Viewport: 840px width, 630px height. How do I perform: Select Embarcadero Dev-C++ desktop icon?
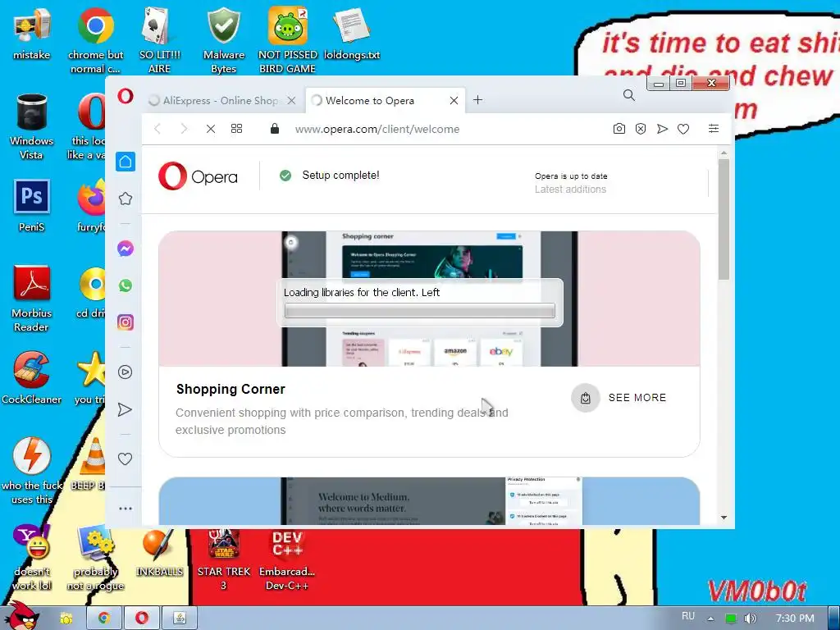tap(287, 560)
